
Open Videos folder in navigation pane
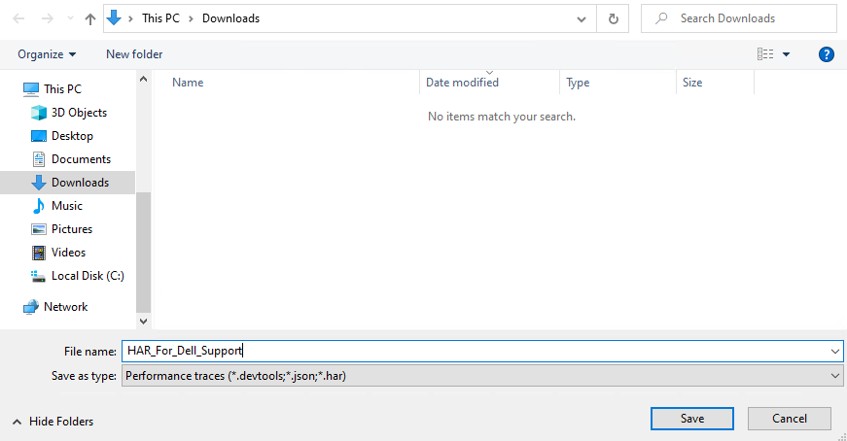[x=68, y=252]
